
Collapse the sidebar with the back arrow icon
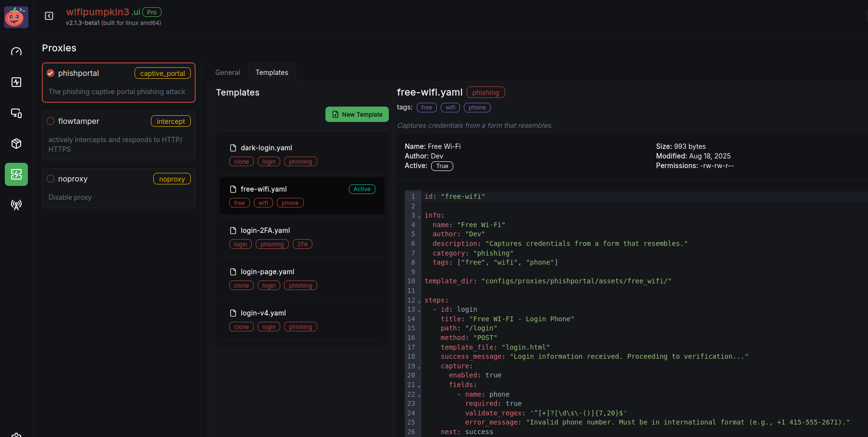point(49,16)
